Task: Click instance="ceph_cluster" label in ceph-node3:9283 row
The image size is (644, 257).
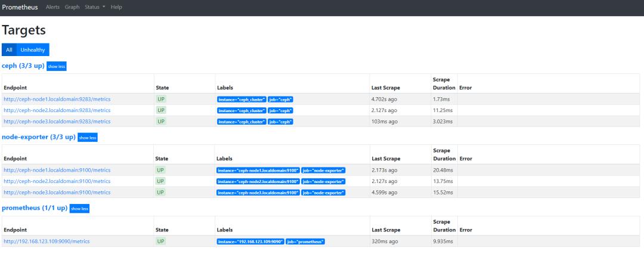Action: pyautogui.click(x=241, y=122)
